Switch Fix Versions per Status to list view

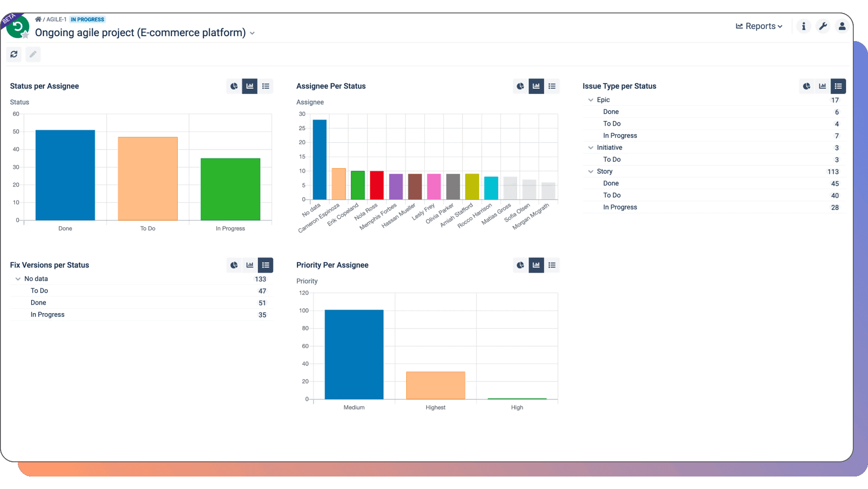tap(266, 265)
